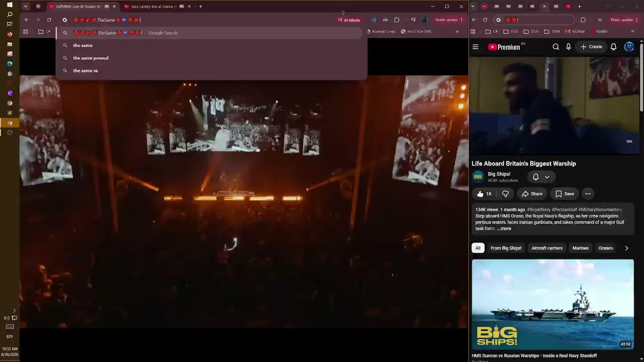Viewport: 644px width, 362px height.
Task: Click the YouTube Create button
Action: click(x=591, y=47)
